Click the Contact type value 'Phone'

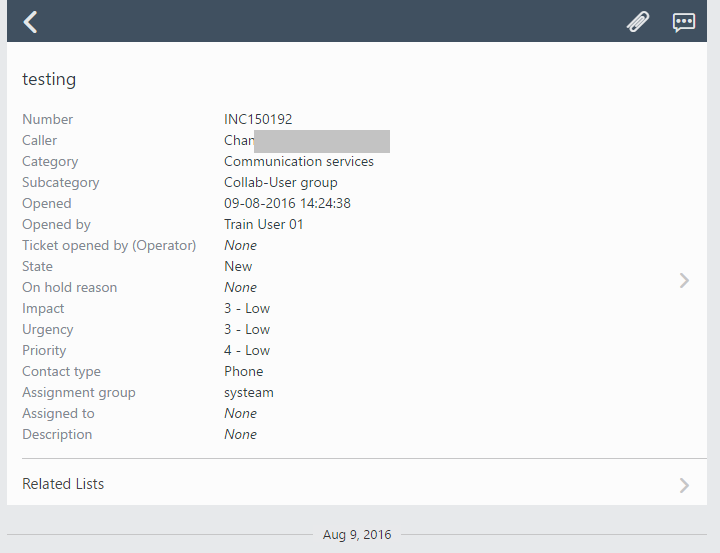(x=243, y=371)
